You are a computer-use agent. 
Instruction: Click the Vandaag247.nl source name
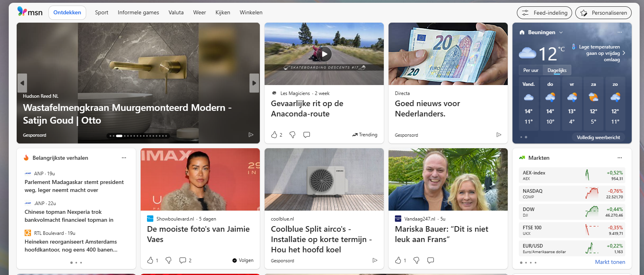coord(420,219)
